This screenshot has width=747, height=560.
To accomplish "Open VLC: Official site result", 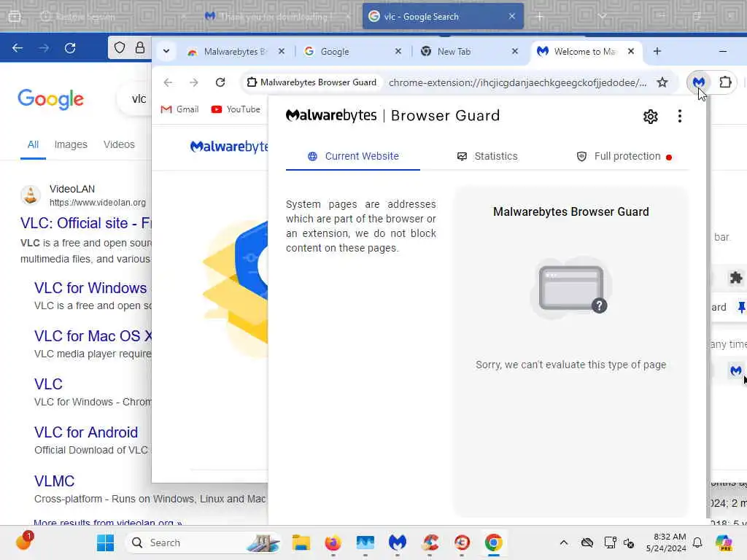I will tap(86, 223).
